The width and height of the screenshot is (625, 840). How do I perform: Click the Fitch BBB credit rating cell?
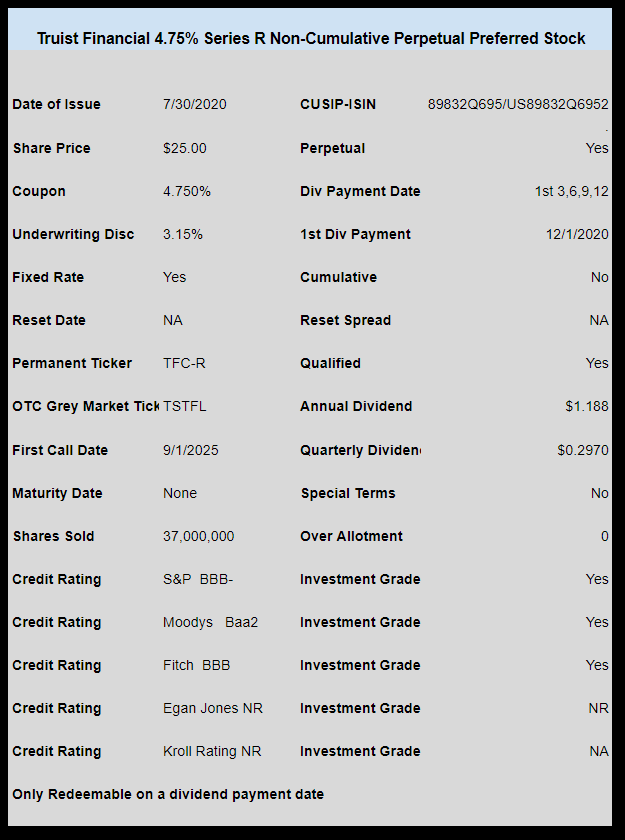[x=197, y=665]
